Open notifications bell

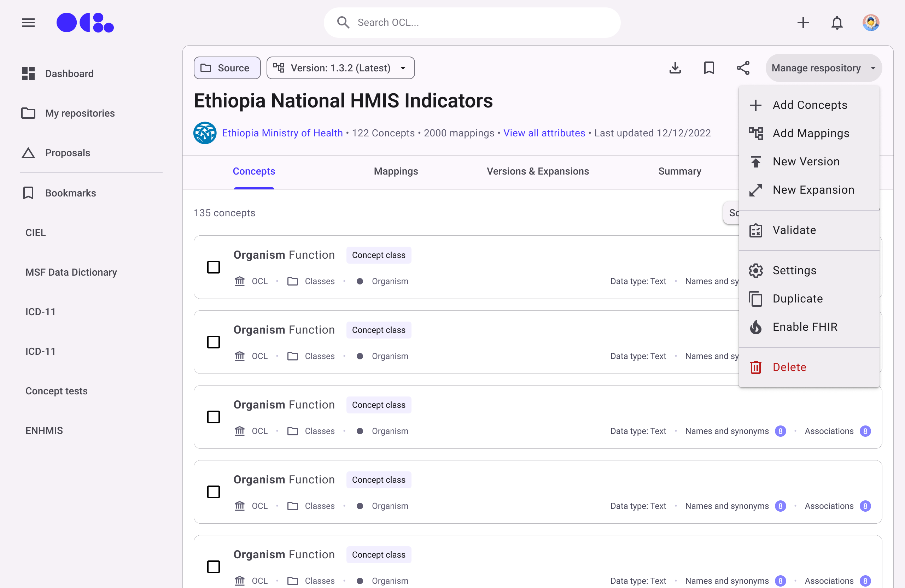coord(837,23)
